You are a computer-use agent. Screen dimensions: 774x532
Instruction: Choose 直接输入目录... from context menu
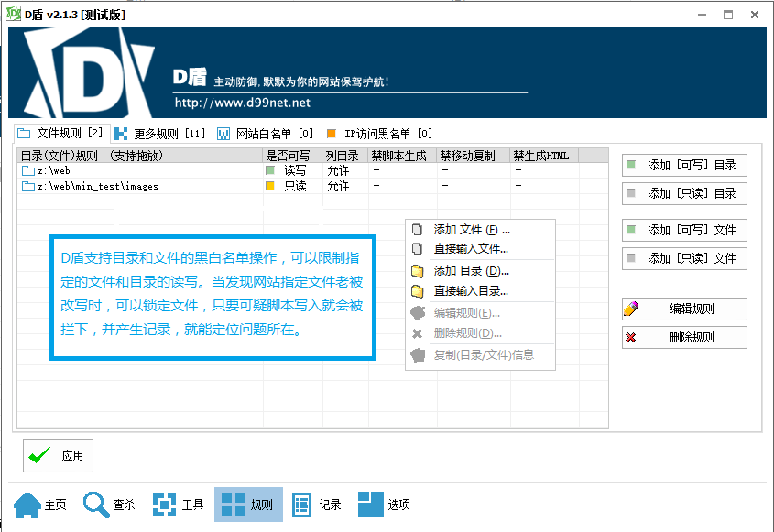tap(480, 291)
